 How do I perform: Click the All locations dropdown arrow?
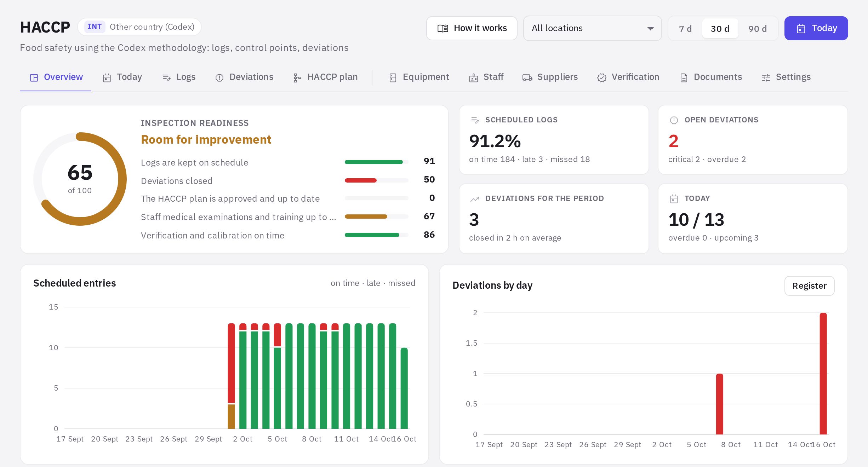point(650,28)
